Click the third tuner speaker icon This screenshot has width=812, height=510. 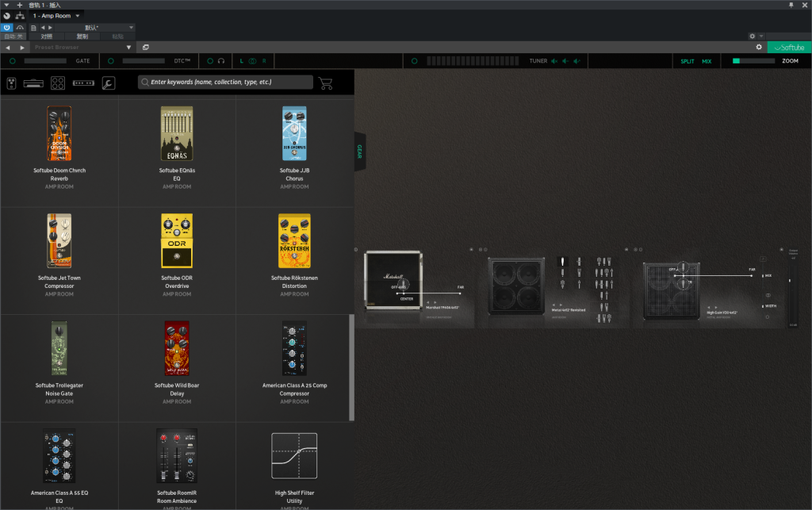pyautogui.click(x=577, y=61)
